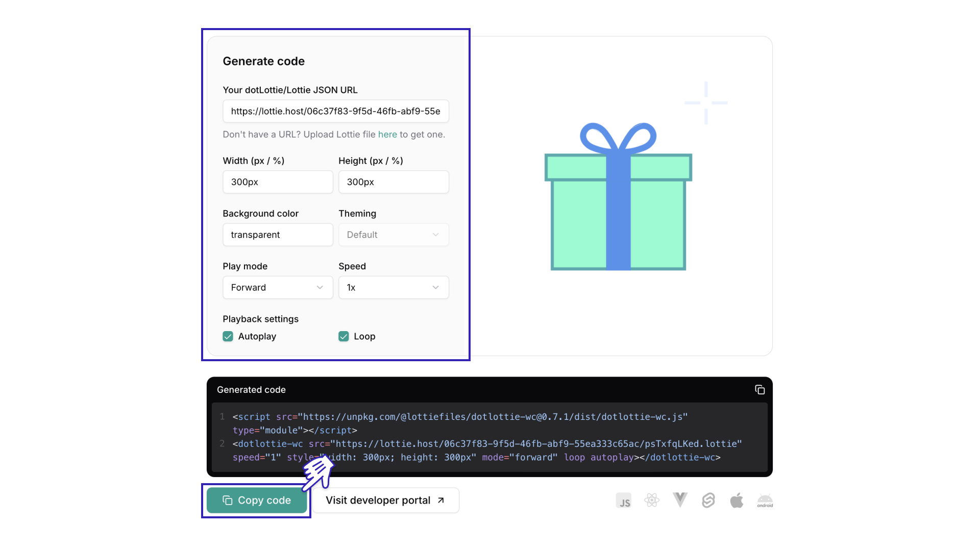This screenshot has width=980, height=551.
Task: Click the 'Generate code' heading
Action: click(263, 61)
